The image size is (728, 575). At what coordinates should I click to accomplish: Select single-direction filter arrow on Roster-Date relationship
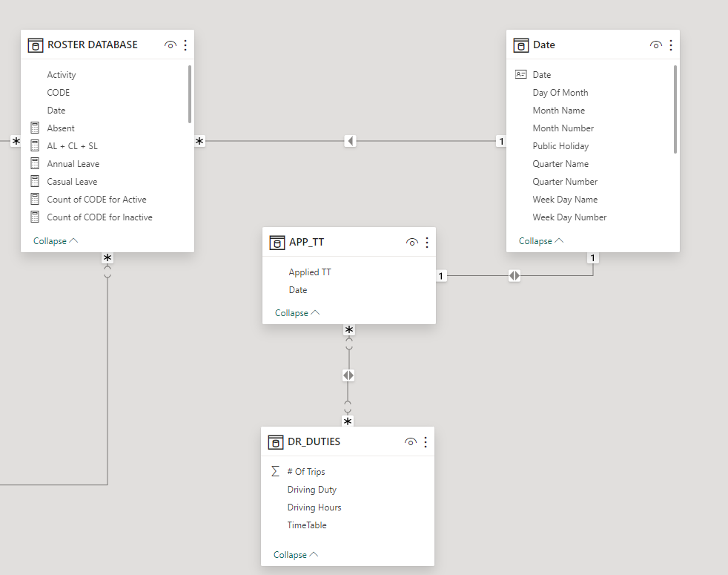[351, 141]
